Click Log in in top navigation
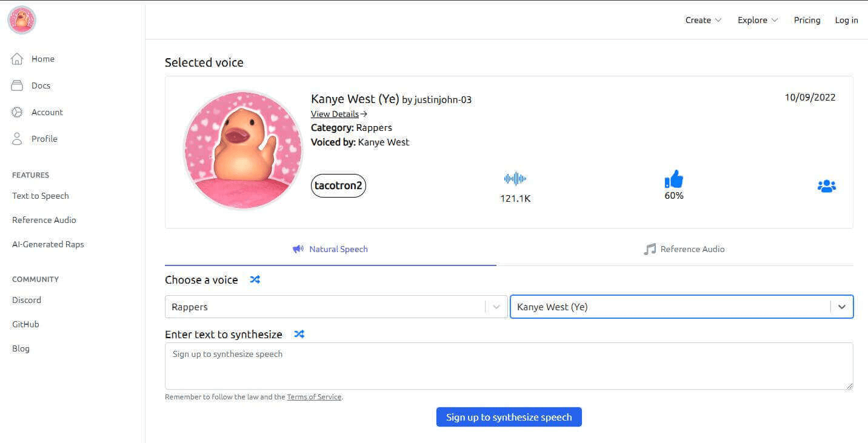868x443 pixels. pyautogui.click(x=846, y=20)
